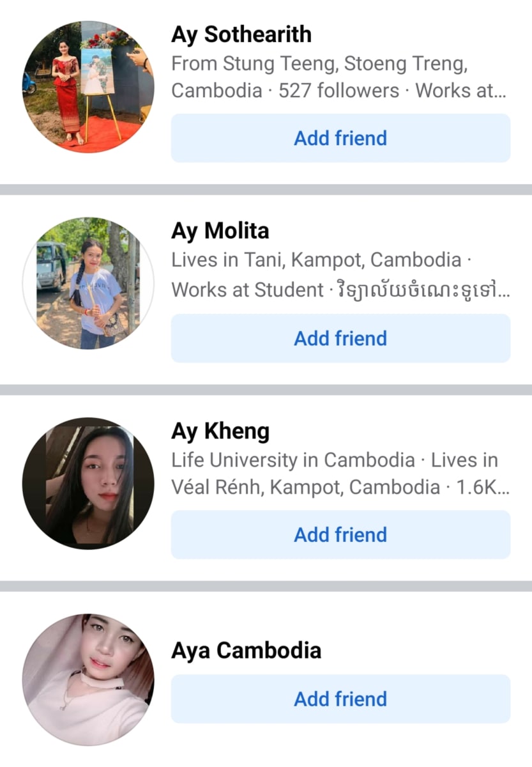Viewport: 532px width, 767px height.
Task: View Ay Kheng's profile photo
Action: 88,483
